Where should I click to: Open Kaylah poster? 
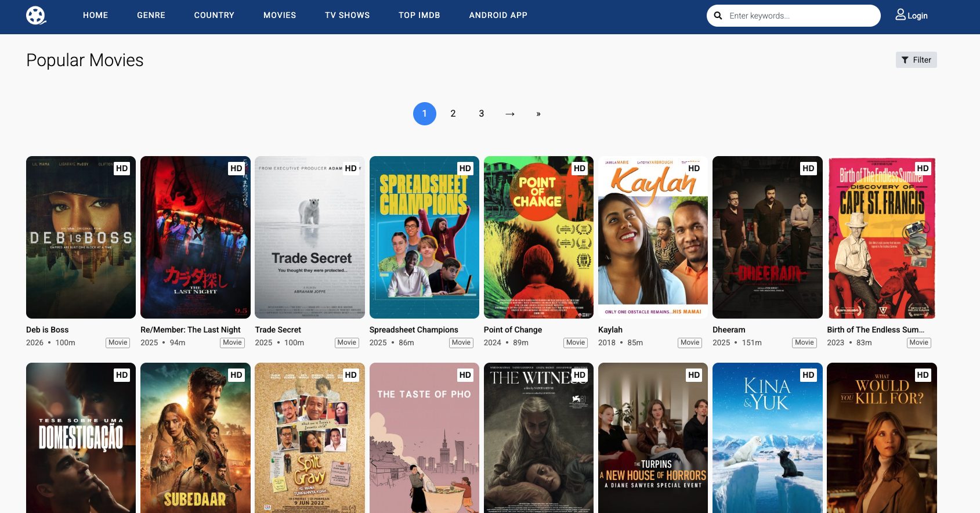(653, 237)
